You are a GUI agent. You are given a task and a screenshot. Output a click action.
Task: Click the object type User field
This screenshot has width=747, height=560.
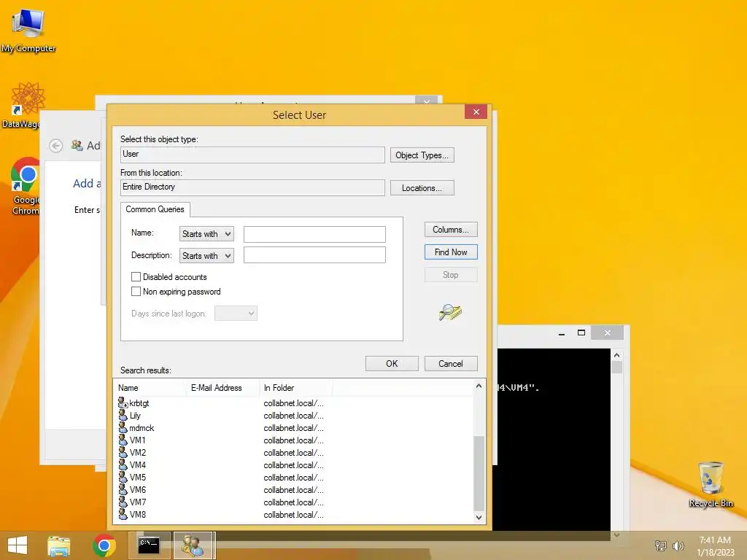252,155
